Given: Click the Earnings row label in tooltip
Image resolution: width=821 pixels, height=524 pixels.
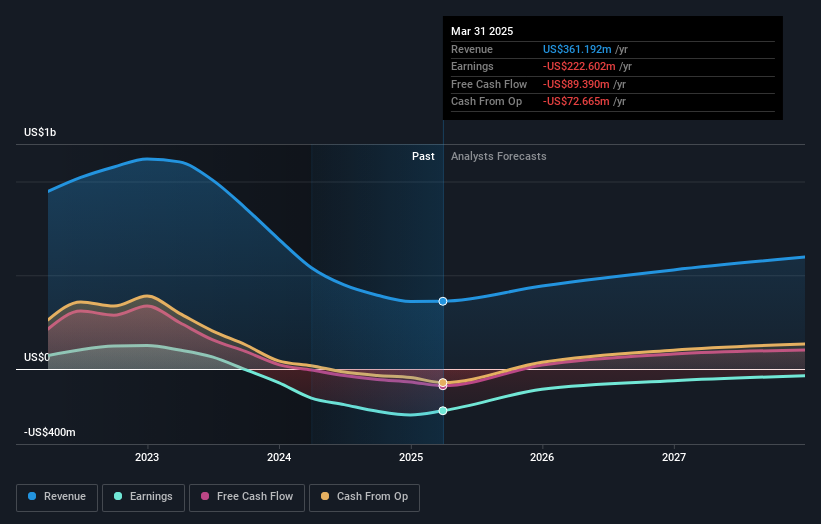Looking at the screenshot, I should [472, 66].
